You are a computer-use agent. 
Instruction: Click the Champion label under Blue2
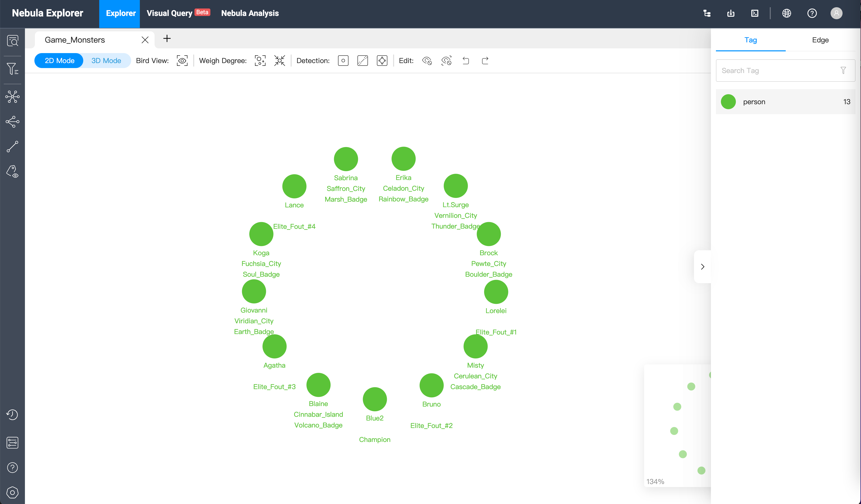tap(374, 439)
